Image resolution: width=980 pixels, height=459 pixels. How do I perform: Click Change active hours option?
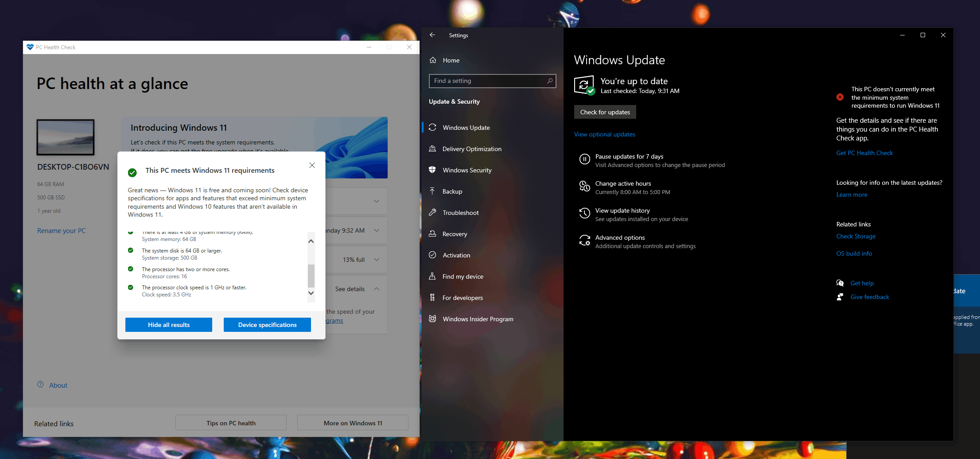623,183
